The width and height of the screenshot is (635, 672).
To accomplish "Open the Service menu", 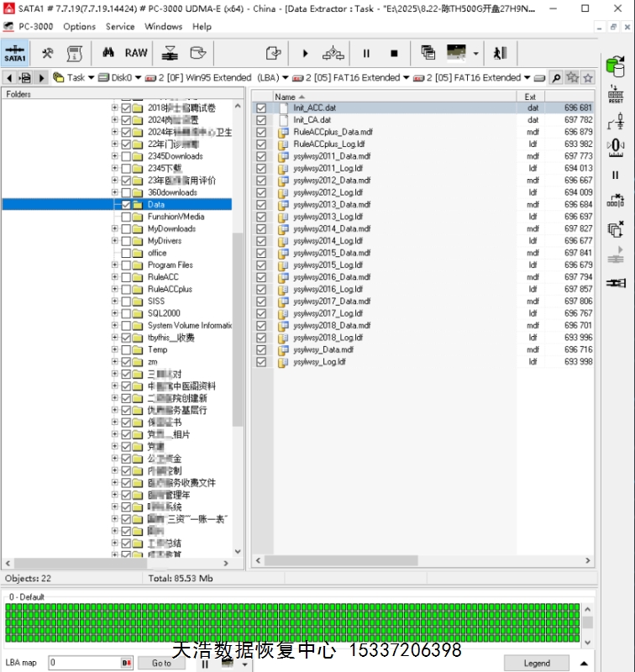I will click(120, 26).
